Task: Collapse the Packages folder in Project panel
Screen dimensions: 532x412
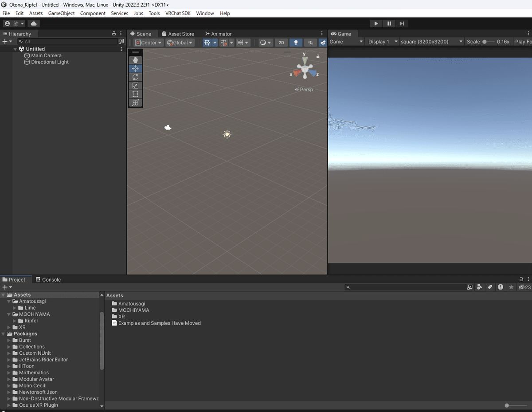Action: click(4, 334)
